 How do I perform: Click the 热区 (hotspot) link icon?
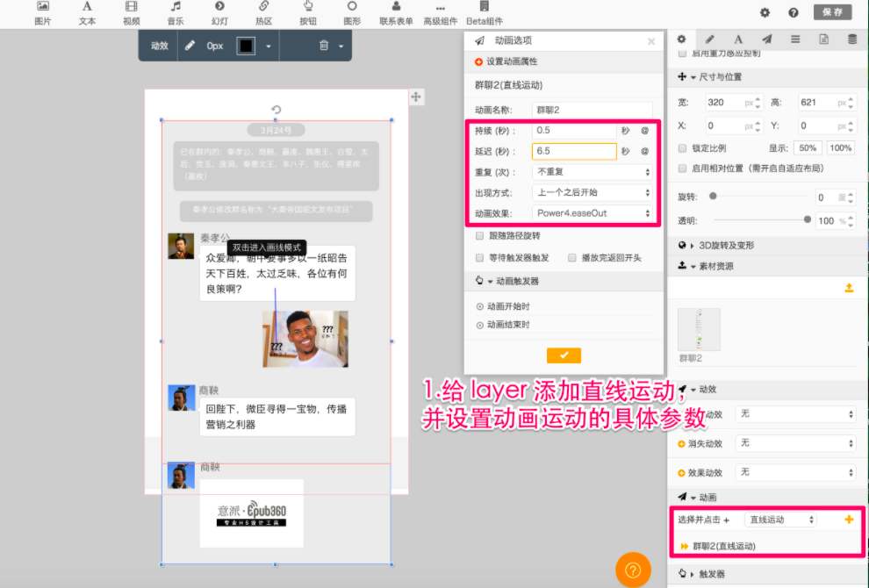(262, 12)
